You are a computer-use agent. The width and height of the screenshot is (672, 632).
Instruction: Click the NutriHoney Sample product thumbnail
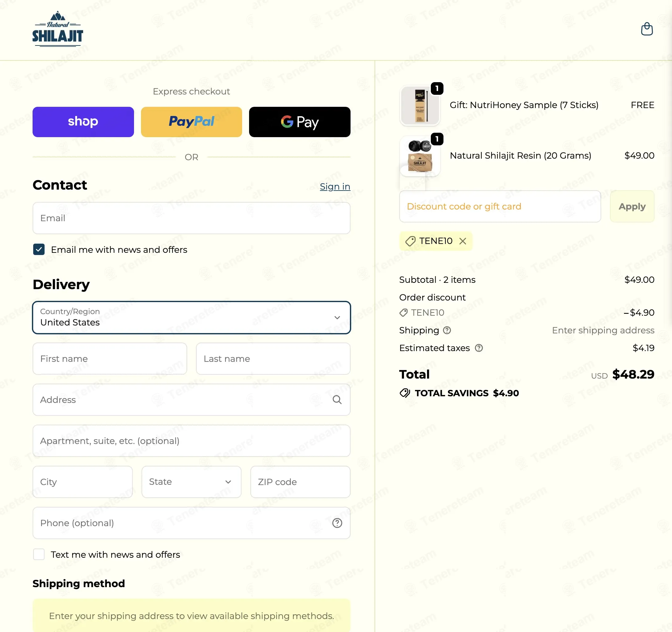pos(420,106)
